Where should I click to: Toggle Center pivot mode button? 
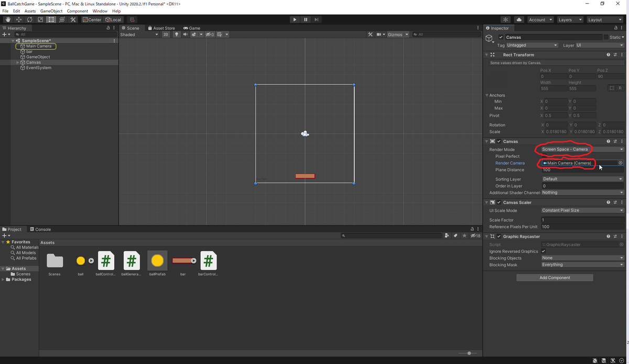point(92,19)
